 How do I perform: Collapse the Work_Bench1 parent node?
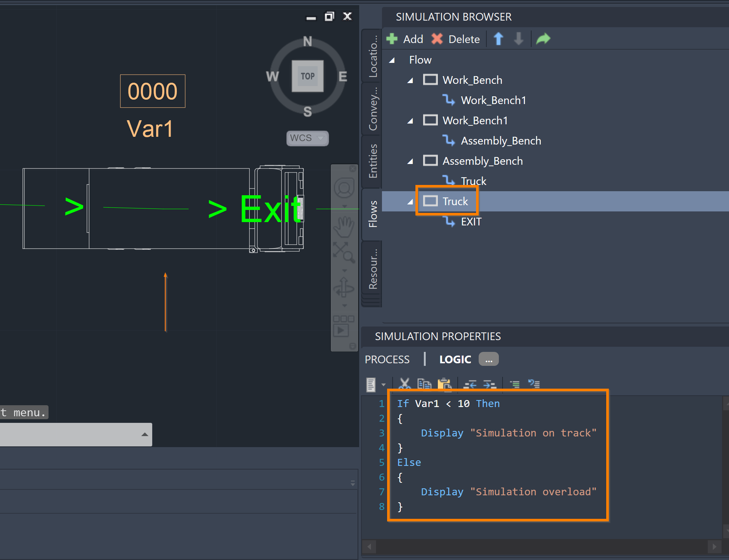point(411,121)
